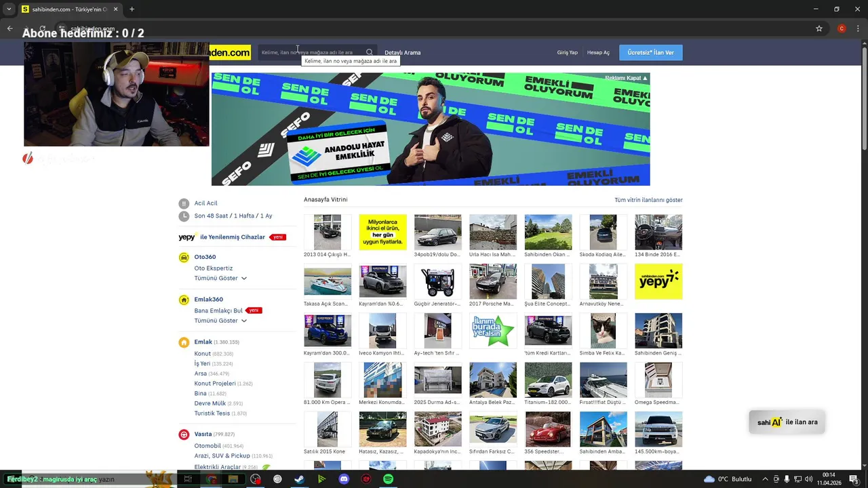Click the Emlak360 house icon
868x488 pixels.
(184, 300)
